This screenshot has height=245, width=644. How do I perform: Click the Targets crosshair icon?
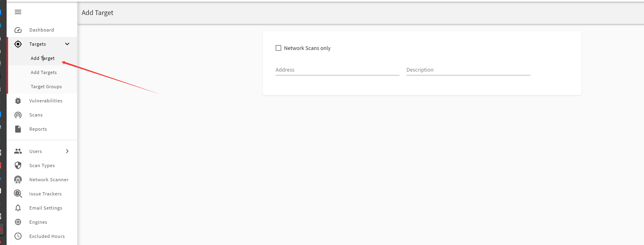click(x=18, y=44)
